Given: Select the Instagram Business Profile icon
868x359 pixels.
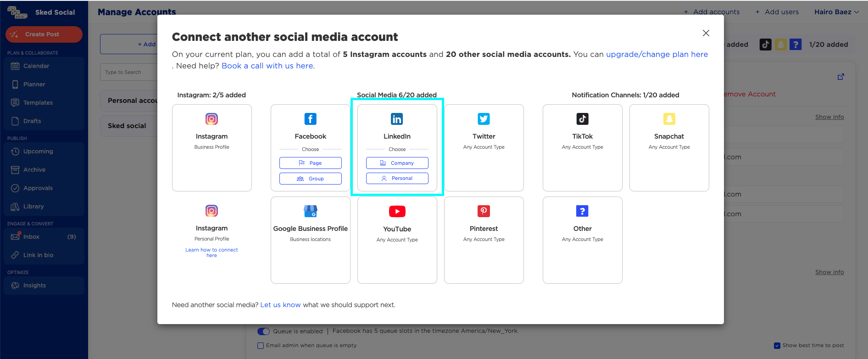Looking at the screenshot, I should (x=211, y=119).
